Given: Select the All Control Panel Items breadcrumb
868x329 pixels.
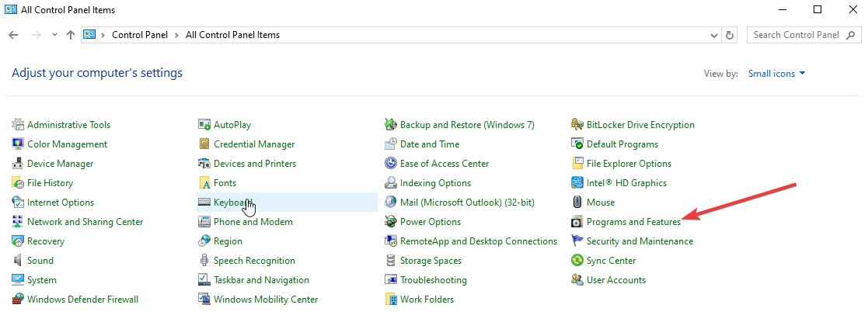Looking at the screenshot, I should (x=232, y=35).
